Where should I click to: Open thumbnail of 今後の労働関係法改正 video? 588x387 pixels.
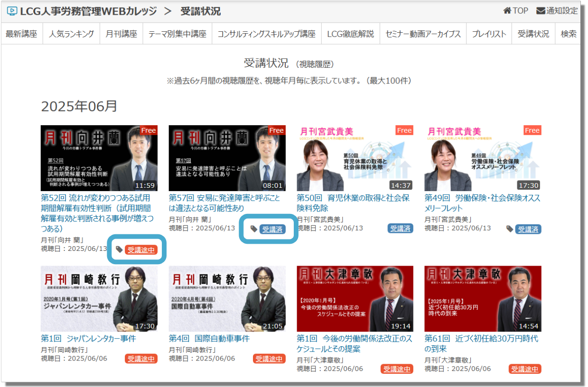[x=355, y=299]
